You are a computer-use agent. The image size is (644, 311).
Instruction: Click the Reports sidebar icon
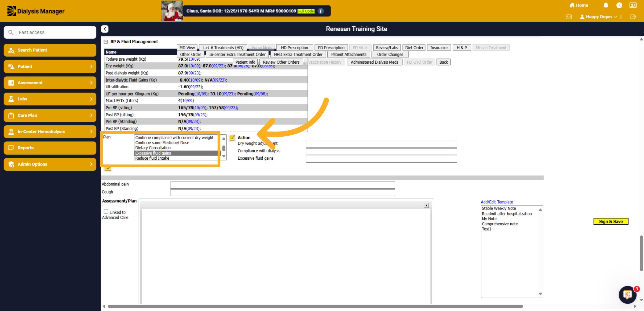[11, 148]
